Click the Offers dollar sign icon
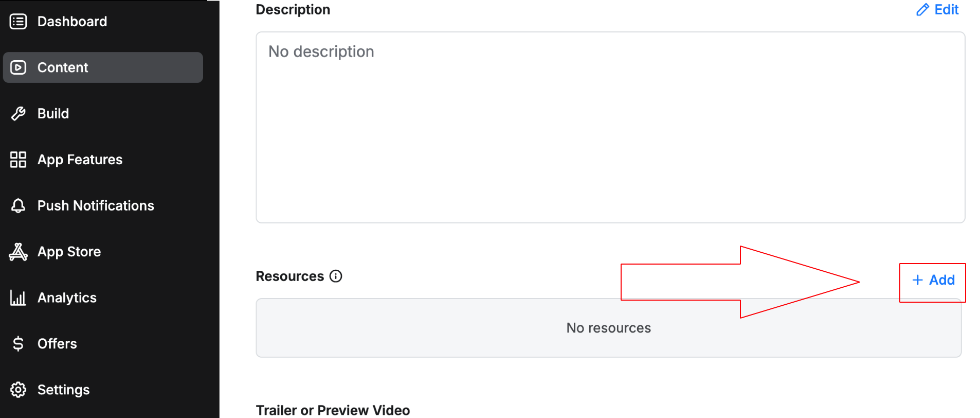The image size is (980, 418). pyautogui.click(x=19, y=344)
